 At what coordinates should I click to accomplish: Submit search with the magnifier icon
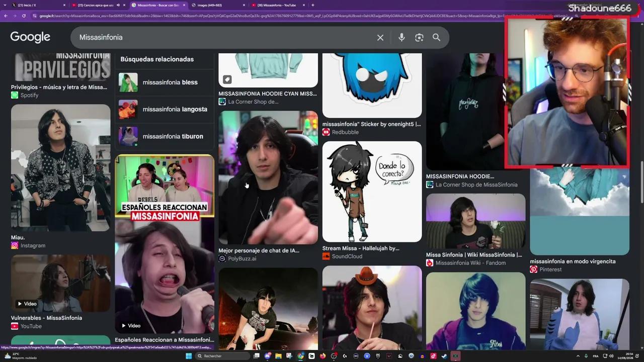click(436, 38)
